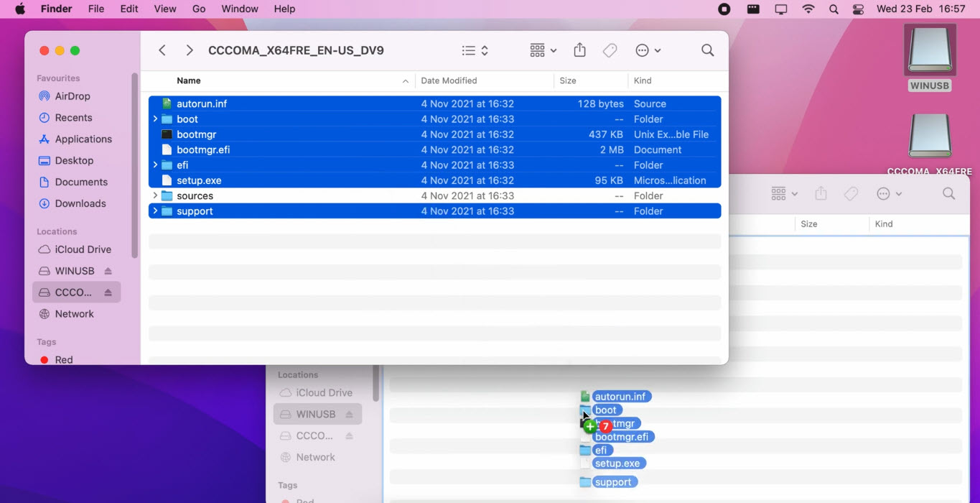Select Network in front window sidebar
Screen dimensions: 980x503
pyautogui.click(x=74, y=314)
